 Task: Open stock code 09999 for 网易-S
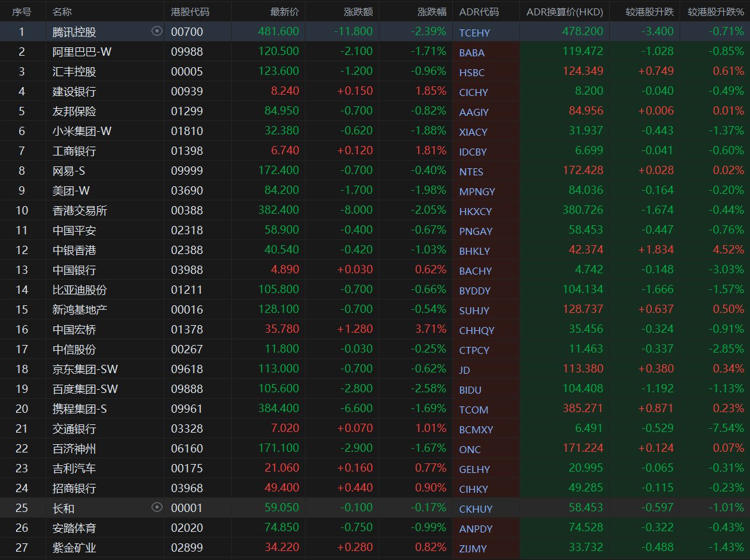[186, 171]
